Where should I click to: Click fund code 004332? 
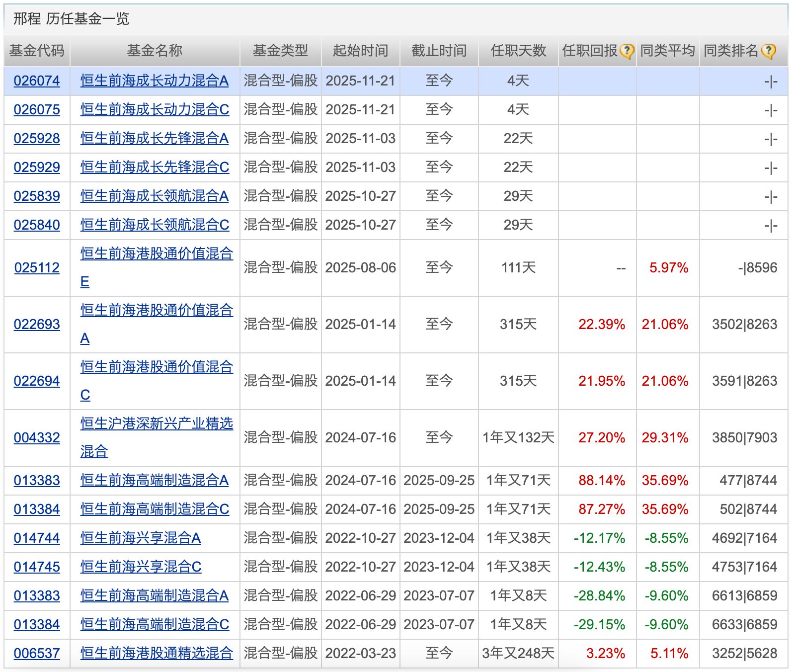(37, 438)
